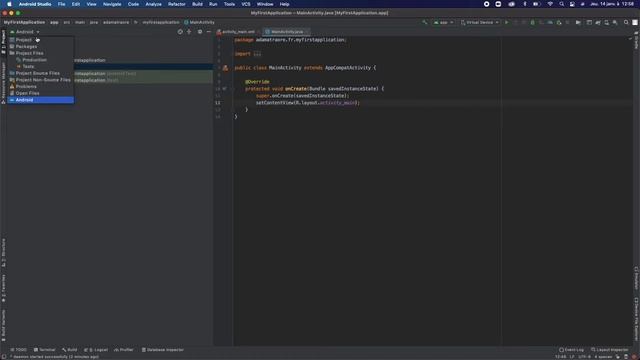
Task: Open the Virtual Device selector dropdown
Action: (x=480, y=22)
